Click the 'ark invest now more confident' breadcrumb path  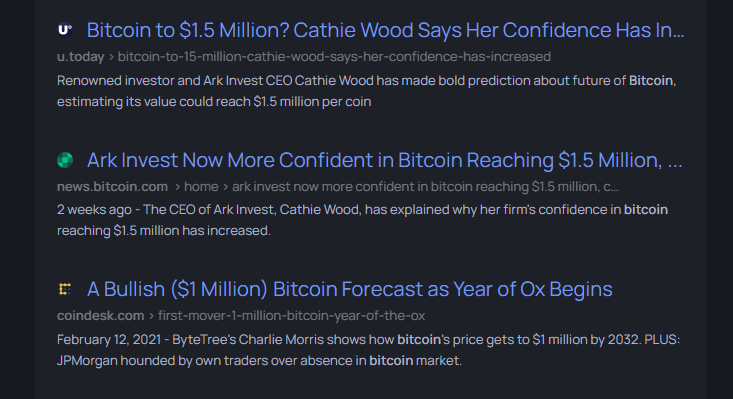pos(425,186)
